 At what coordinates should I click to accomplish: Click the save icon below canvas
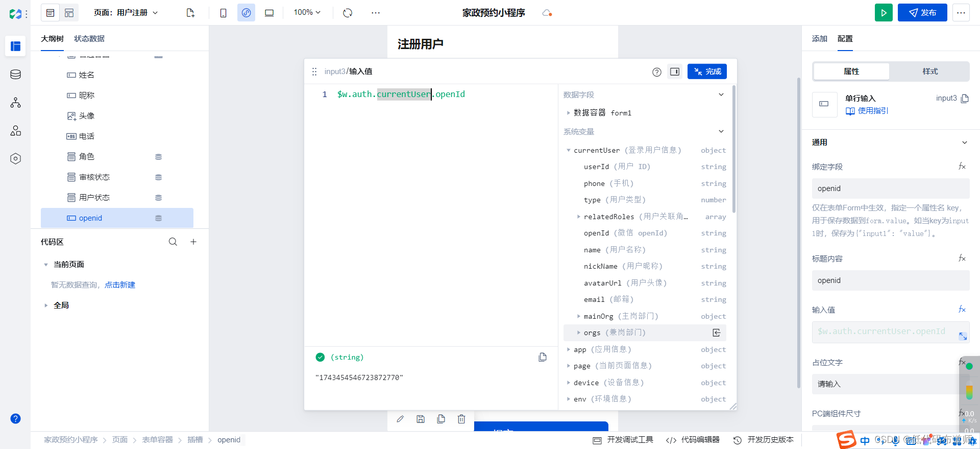421,419
